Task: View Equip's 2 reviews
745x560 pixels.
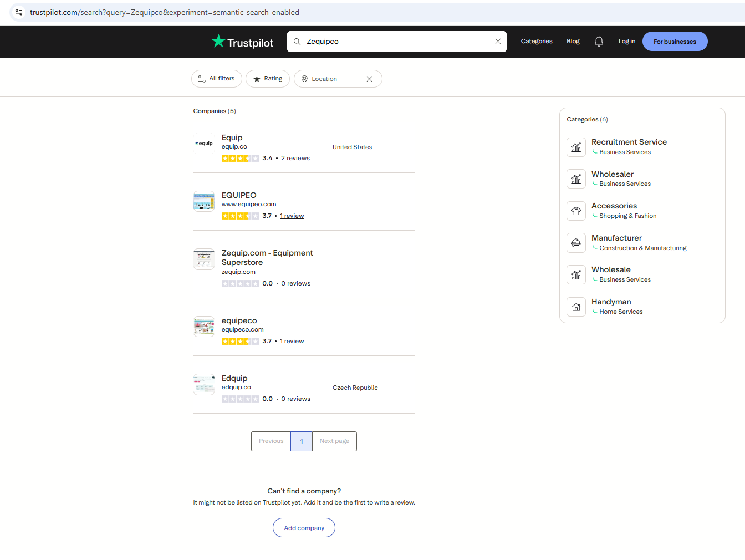Action: coord(295,159)
